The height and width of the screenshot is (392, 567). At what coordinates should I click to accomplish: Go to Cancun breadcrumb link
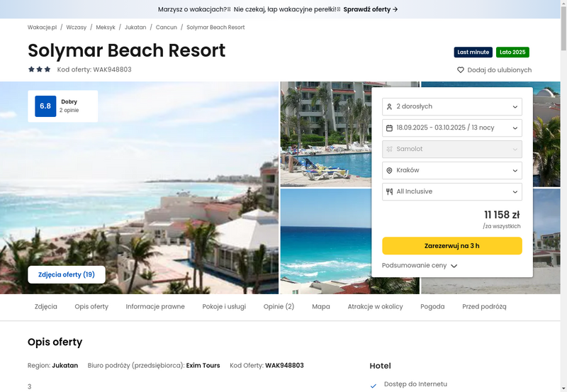pyautogui.click(x=167, y=27)
